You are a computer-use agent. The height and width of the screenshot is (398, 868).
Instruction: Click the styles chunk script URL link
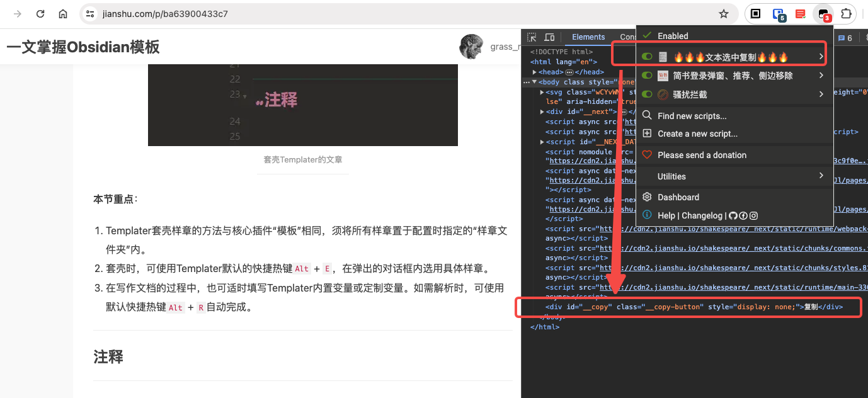click(x=733, y=268)
